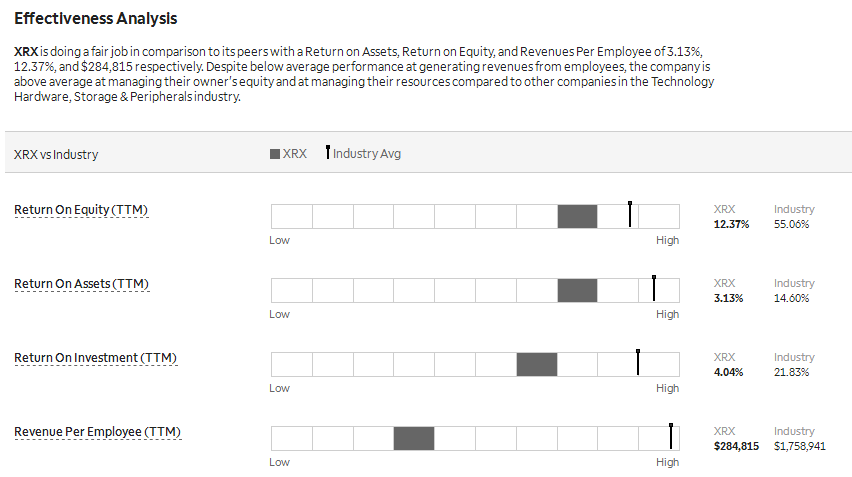
Task: Click the Effectiveness Analysis heading
Action: (96, 18)
